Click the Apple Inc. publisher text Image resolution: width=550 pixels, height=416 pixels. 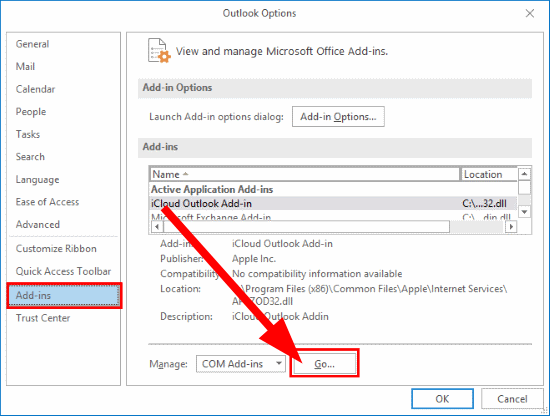tap(254, 259)
